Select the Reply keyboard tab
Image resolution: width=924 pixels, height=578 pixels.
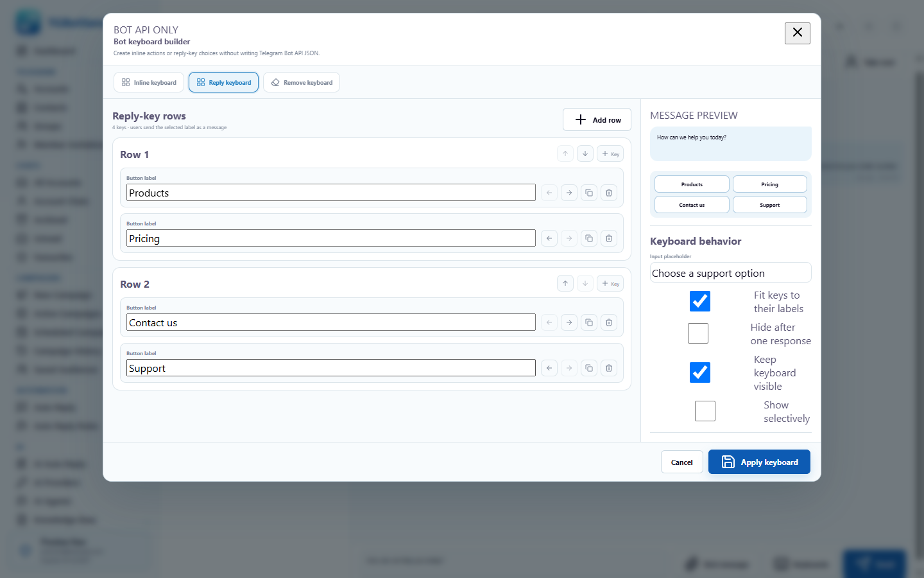tap(224, 82)
